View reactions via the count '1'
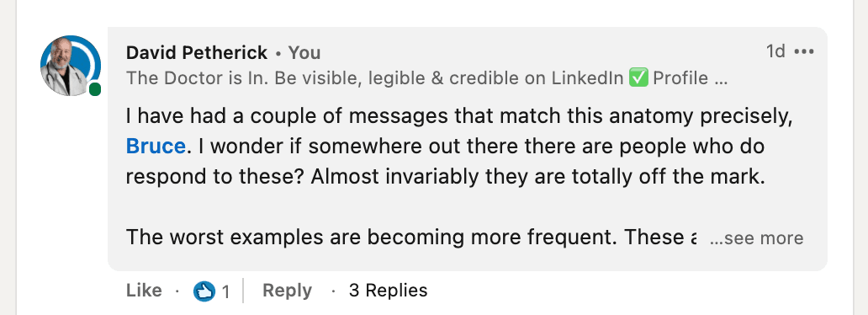868x315 pixels. [x=225, y=291]
